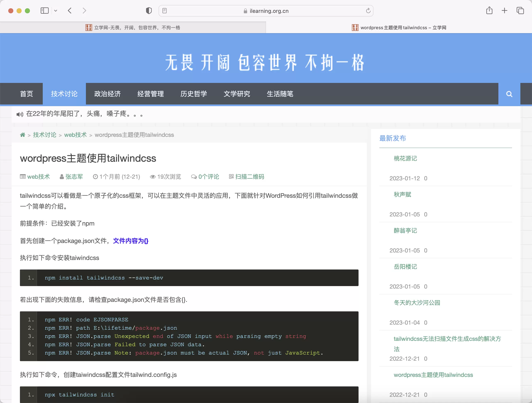
Task: Open sidebar post 冬天的大沙河公园
Action: tap(417, 302)
